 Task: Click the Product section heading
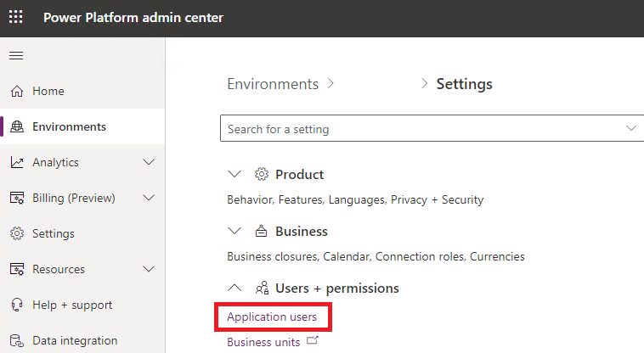point(299,175)
